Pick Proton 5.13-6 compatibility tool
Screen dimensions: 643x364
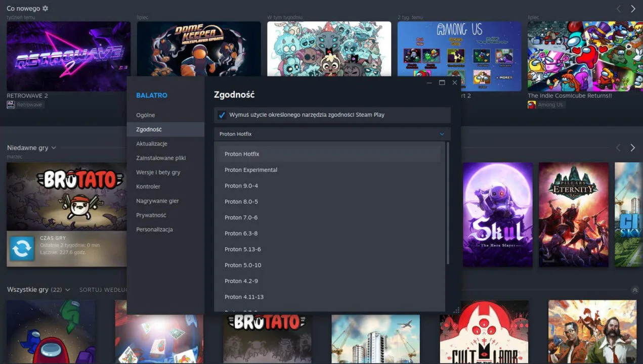329,249
